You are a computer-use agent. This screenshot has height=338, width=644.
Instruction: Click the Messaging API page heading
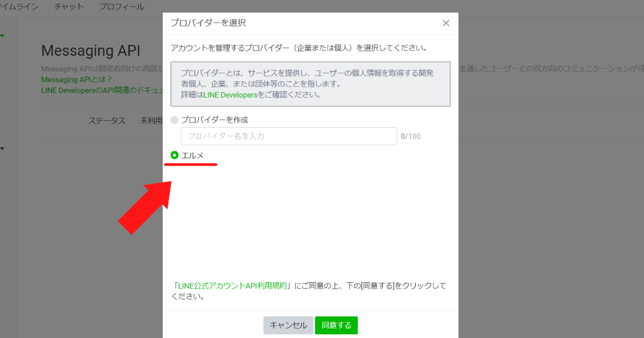coord(91,50)
